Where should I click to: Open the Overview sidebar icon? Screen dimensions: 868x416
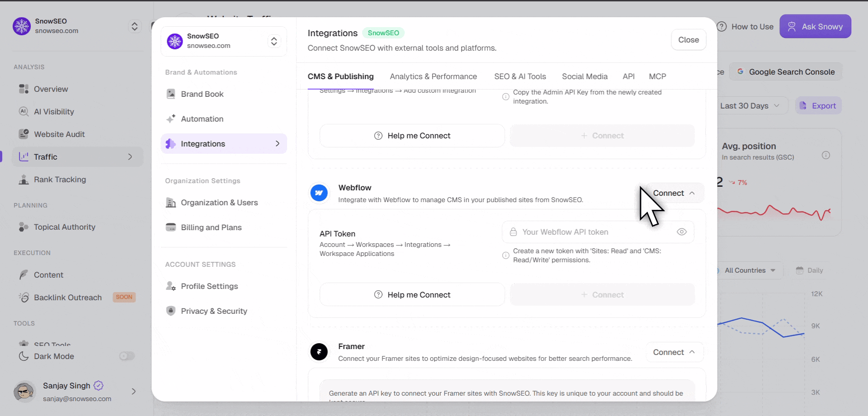coord(24,89)
